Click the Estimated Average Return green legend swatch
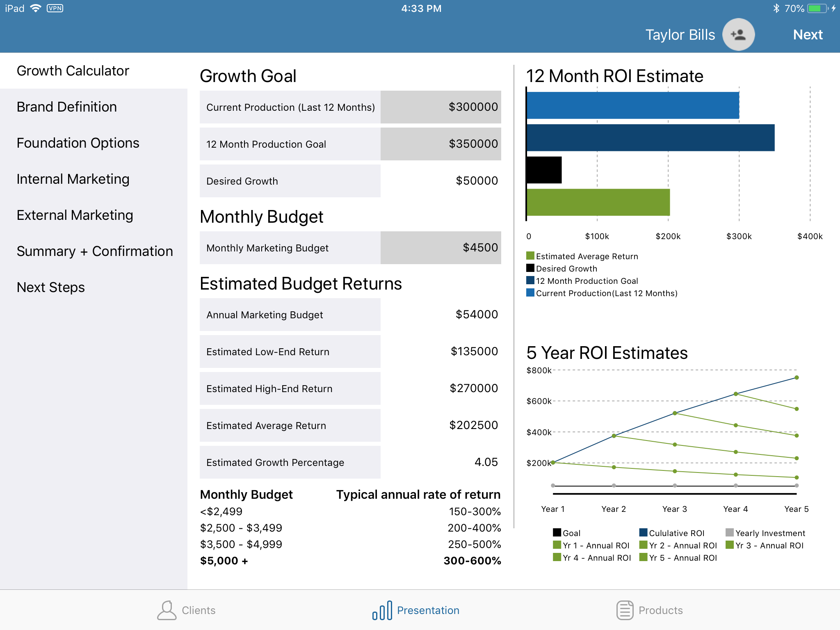Viewport: 840px width, 630px height. point(530,256)
